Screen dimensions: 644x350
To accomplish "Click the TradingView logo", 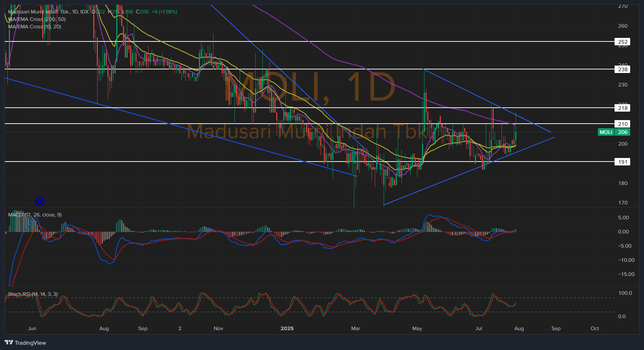I will (x=26, y=343).
